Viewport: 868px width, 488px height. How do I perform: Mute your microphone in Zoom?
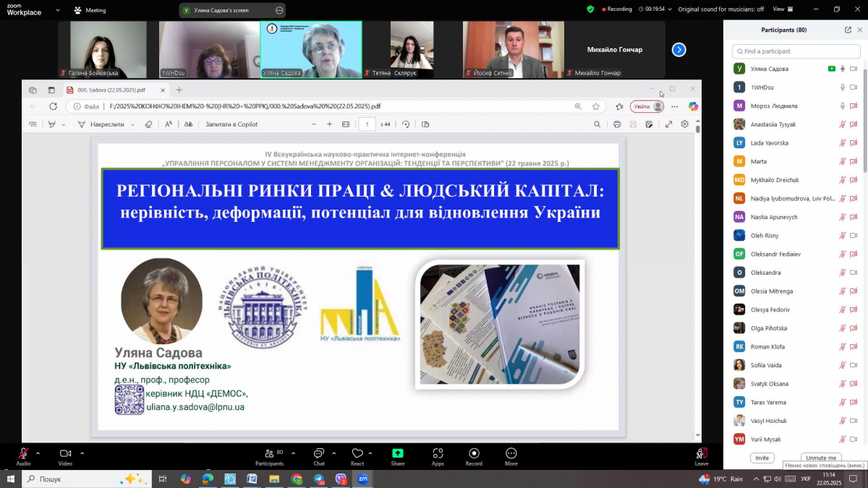(x=22, y=454)
